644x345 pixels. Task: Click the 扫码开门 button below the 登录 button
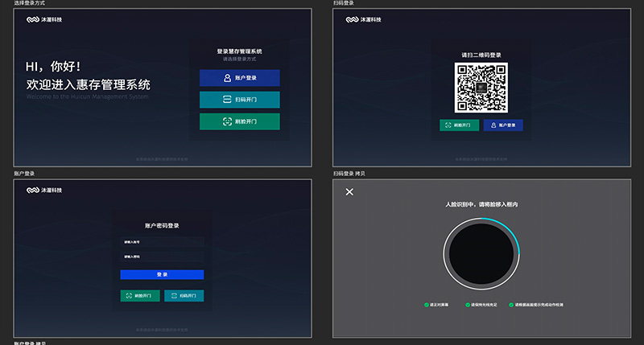(184, 296)
